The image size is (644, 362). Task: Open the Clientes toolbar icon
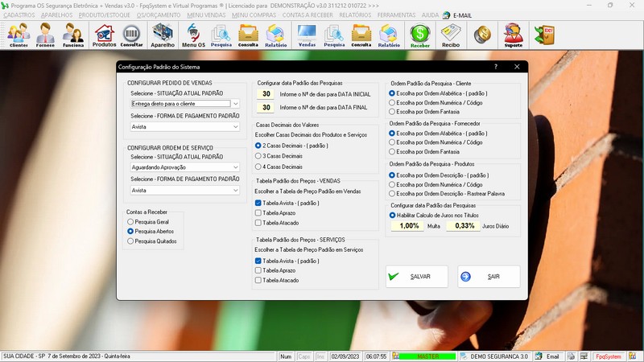[x=19, y=35]
